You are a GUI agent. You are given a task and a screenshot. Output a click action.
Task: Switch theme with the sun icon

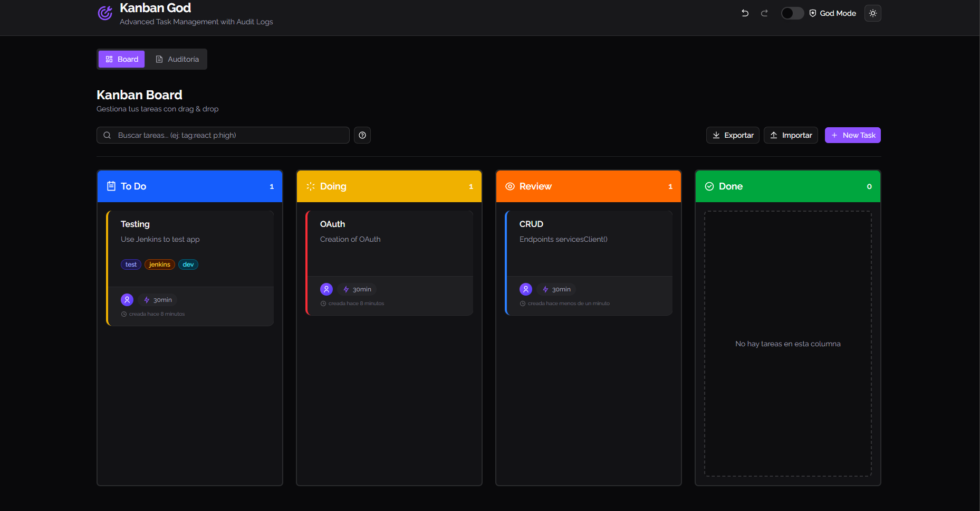click(872, 13)
